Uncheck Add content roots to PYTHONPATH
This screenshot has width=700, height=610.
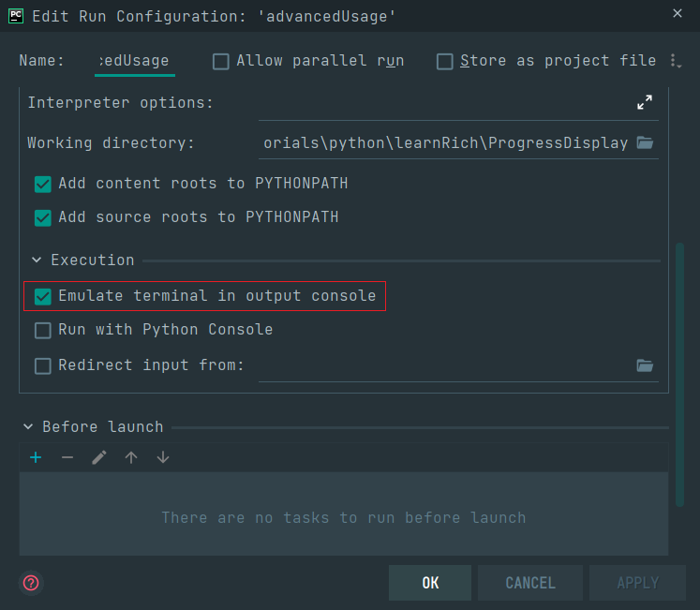(43, 184)
